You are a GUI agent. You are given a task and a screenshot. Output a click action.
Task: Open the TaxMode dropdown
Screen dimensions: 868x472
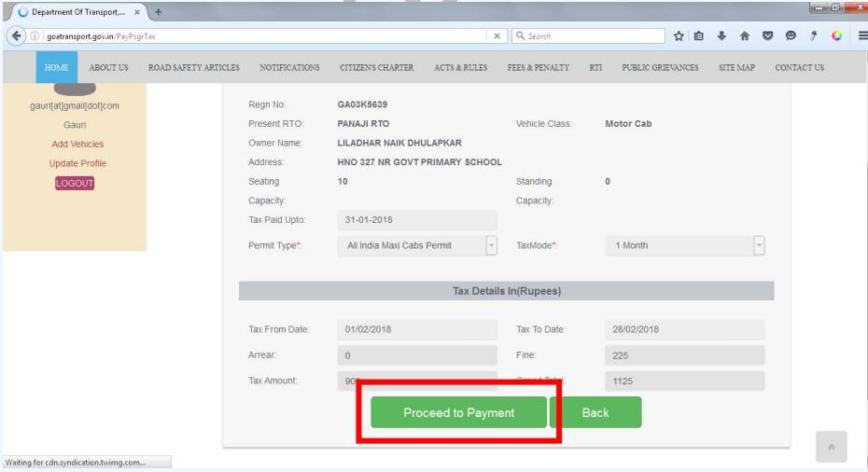[x=759, y=245]
